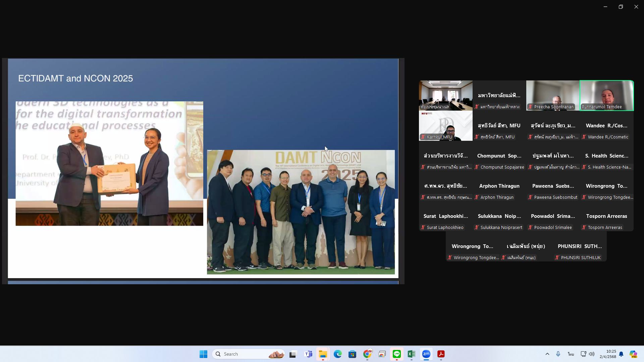This screenshot has width=644, height=362.
Task: Click muted mic icon beside S. Health Science-Na...
Action: tap(584, 167)
